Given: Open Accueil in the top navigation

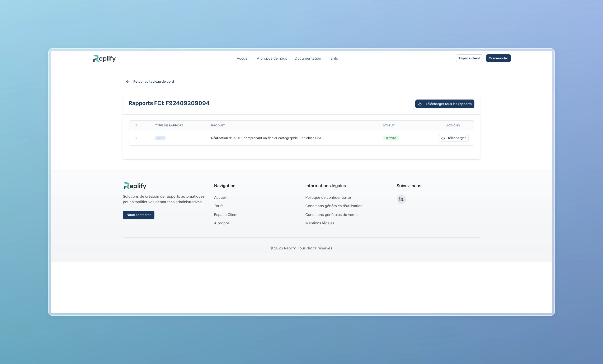Looking at the screenshot, I should [x=243, y=58].
